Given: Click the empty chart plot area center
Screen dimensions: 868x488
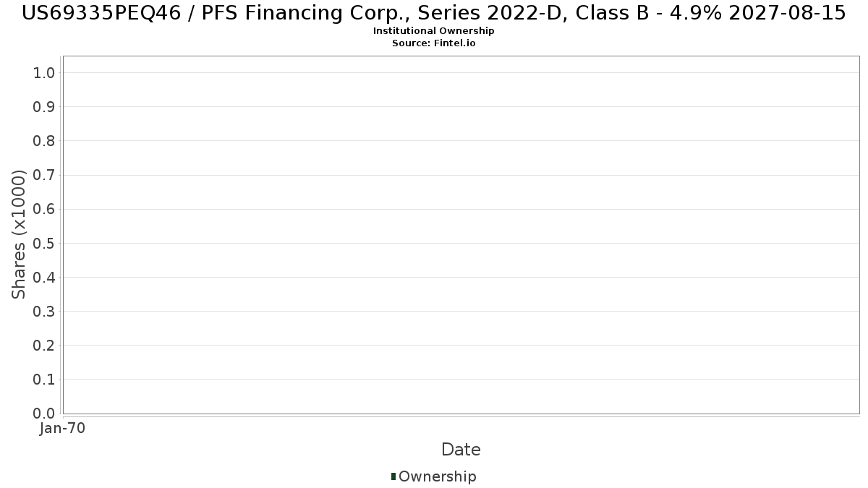Looking at the screenshot, I should coord(461,235).
